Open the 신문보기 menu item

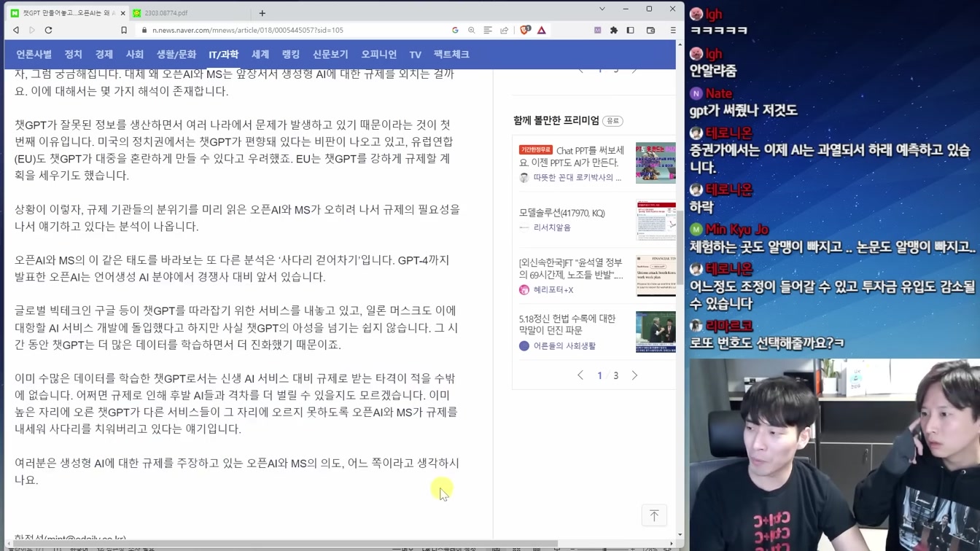[x=330, y=55]
